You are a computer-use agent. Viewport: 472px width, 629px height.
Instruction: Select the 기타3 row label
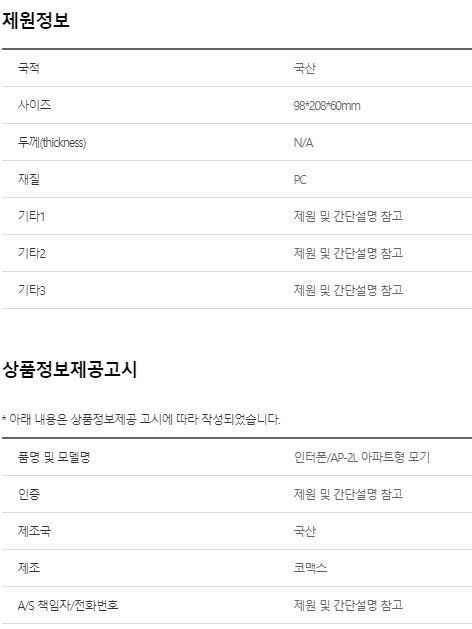click(32, 290)
